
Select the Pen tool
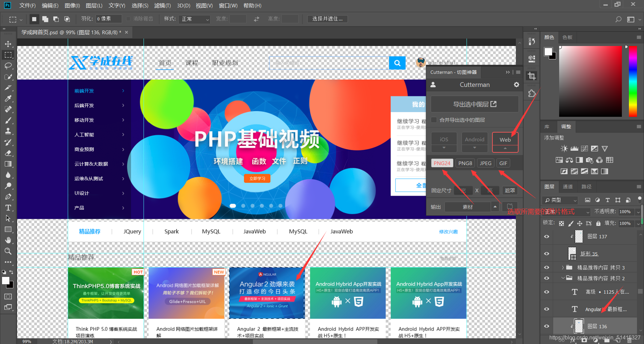pos(8,197)
